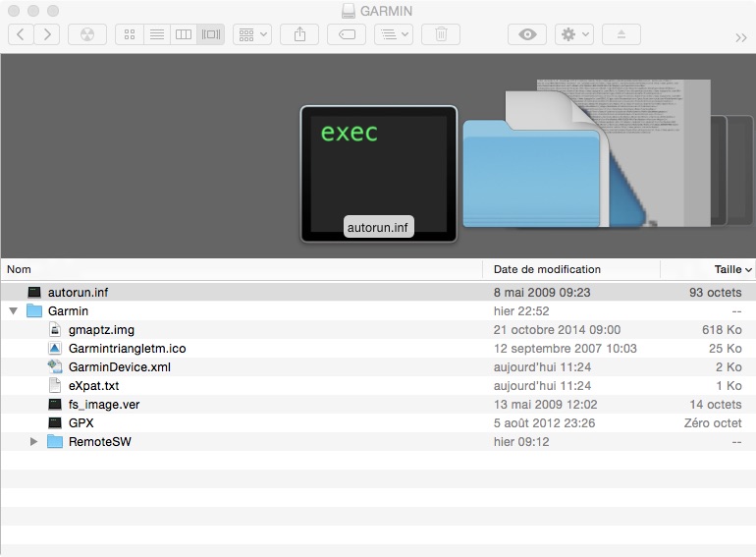Image resolution: width=756 pixels, height=557 pixels.
Task: Go back with the left arrow button
Action: point(21,34)
